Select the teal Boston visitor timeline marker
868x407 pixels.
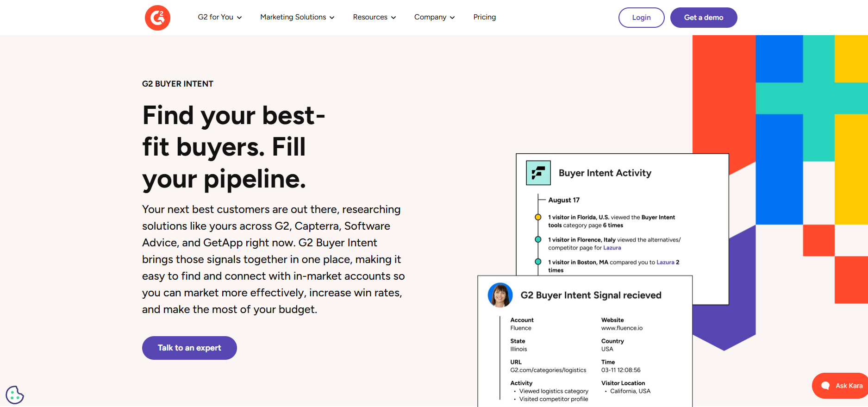pyautogui.click(x=538, y=262)
